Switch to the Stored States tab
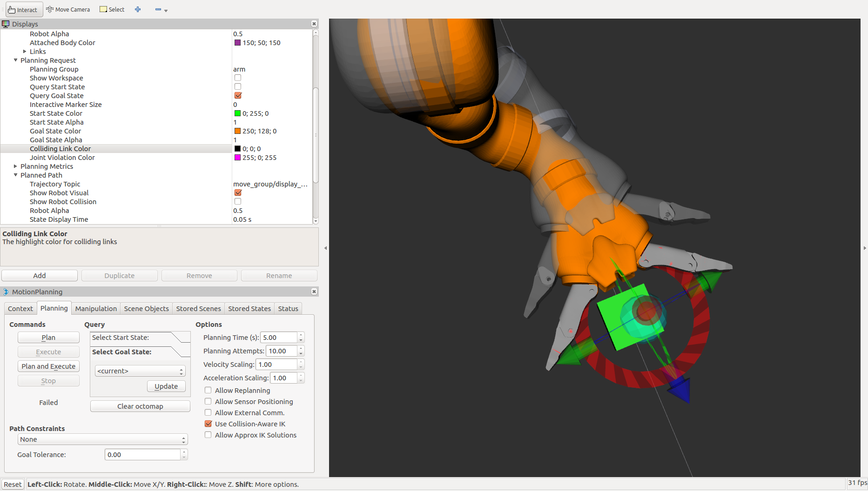The width and height of the screenshot is (868, 491). click(x=249, y=309)
